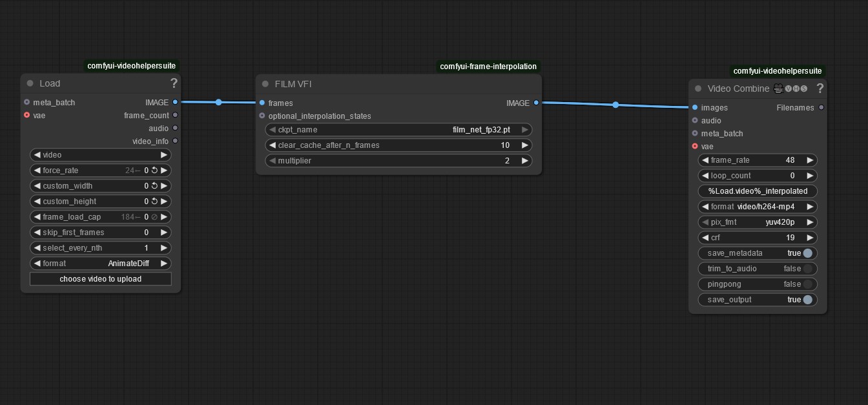Increase the frame_rate value with right arrow
The width and height of the screenshot is (868, 405).
(811, 160)
